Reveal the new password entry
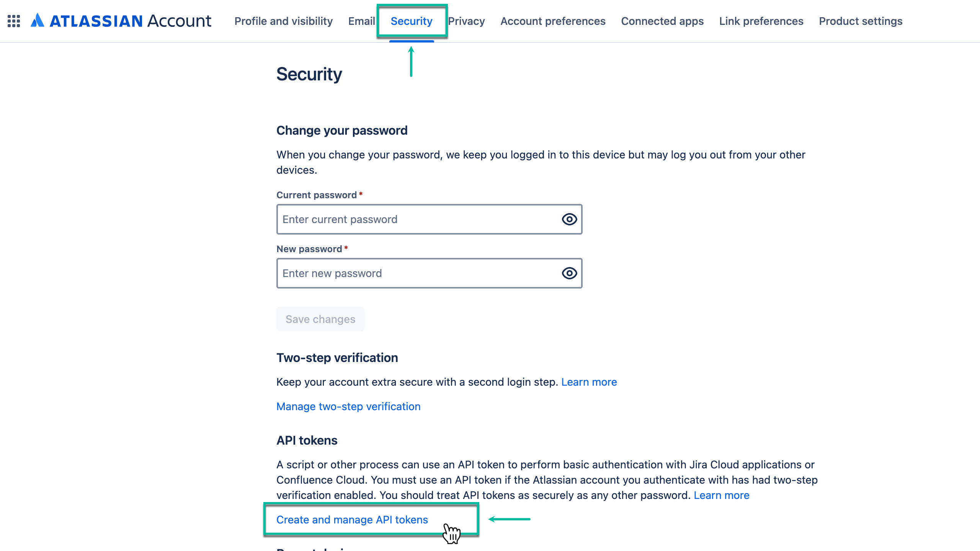The image size is (980, 551). (x=569, y=273)
